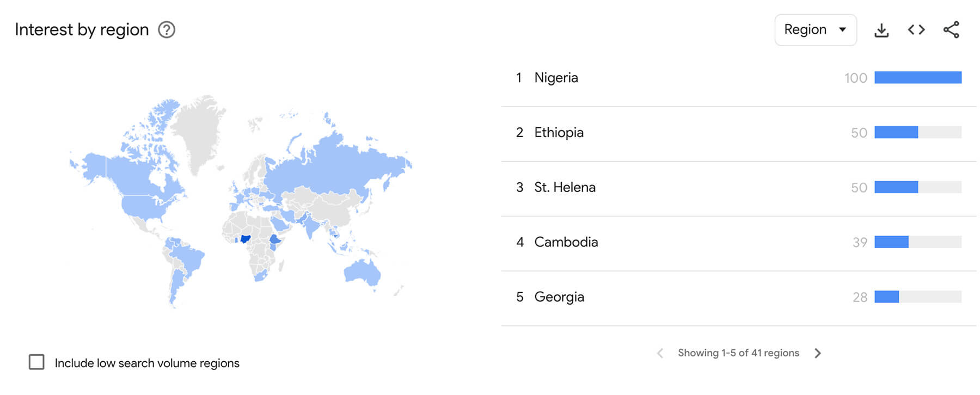Viewport: 980px width, 395px height.
Task: Open the help question mark icon
Action: tap(167, 30)
